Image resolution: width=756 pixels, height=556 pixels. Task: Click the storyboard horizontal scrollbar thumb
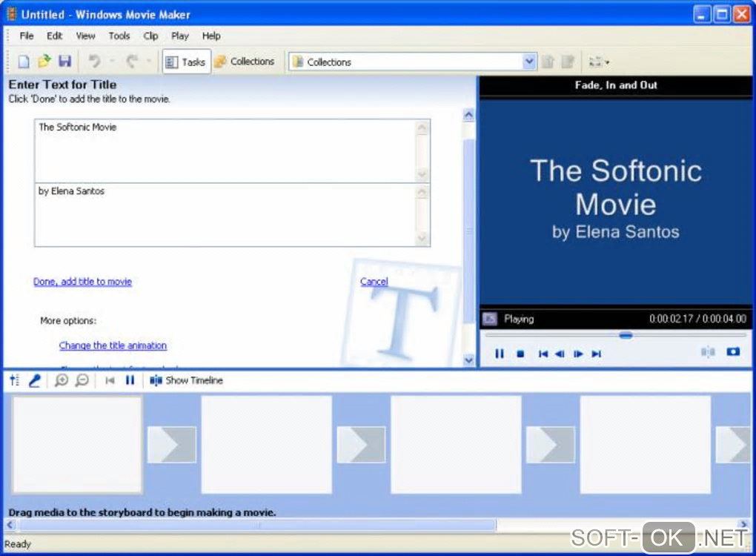[x=257, y=525]
